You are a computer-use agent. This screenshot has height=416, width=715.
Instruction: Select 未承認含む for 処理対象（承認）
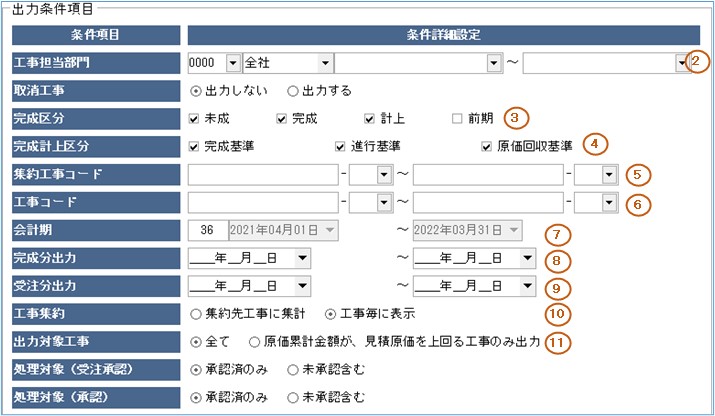click(293, 397)
